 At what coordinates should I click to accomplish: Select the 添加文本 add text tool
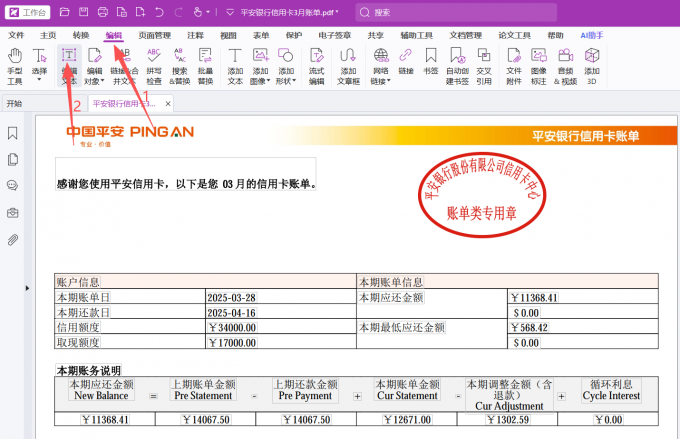pos(235,66)
